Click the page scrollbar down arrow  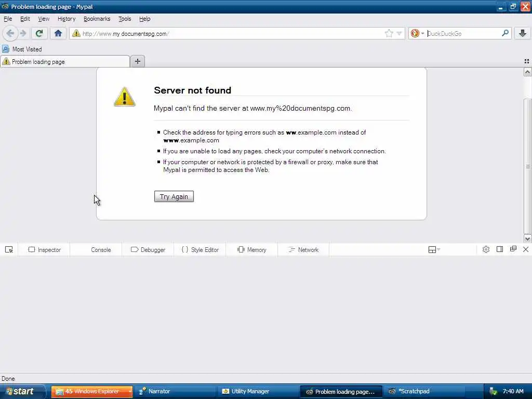527,239
